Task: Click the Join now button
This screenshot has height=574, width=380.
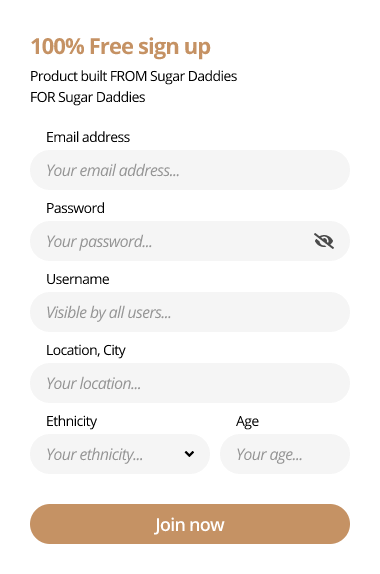Action: [190, 524]
